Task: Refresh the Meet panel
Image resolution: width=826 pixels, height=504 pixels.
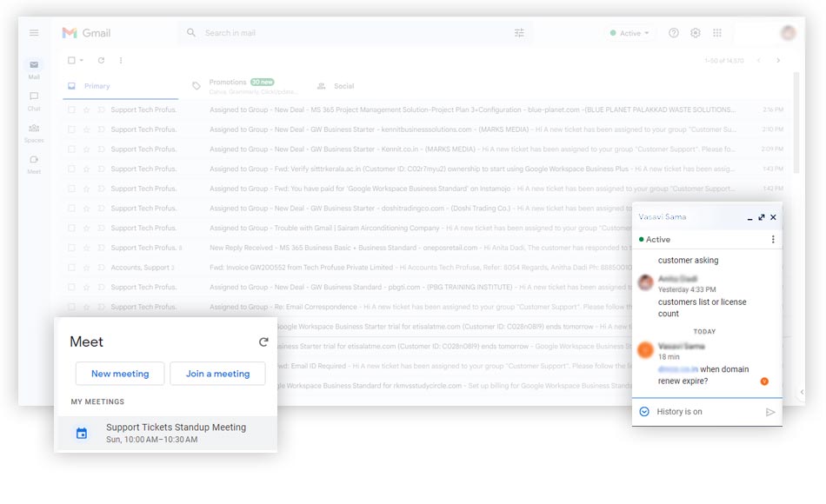Action: 263,342
